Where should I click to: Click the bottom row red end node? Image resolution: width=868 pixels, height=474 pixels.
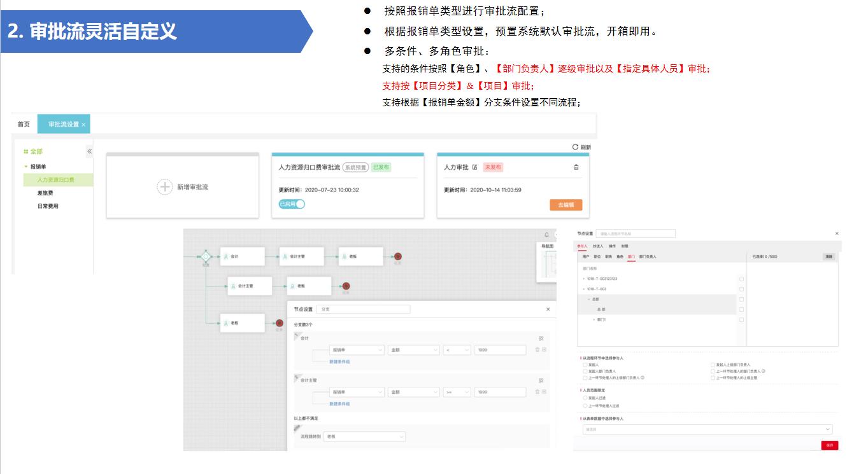279,323
